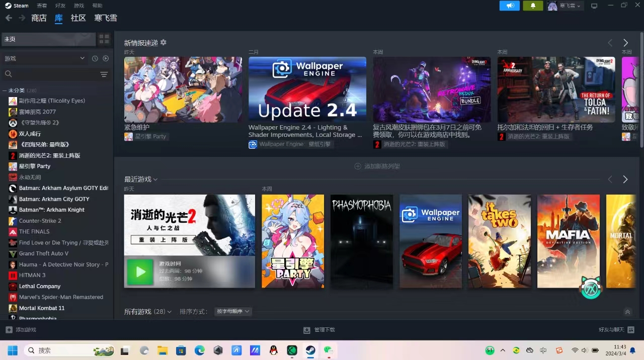Open the blue announcements megaphone button

(509, 6)
